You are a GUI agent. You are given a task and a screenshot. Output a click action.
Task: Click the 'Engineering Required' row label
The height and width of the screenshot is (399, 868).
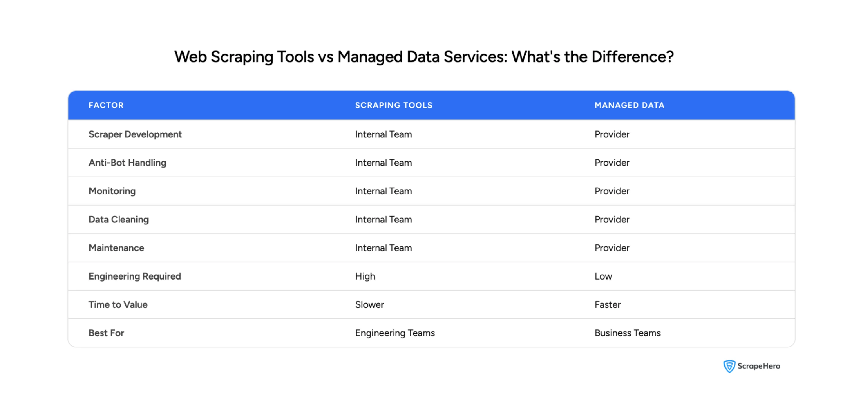point(135,276)
